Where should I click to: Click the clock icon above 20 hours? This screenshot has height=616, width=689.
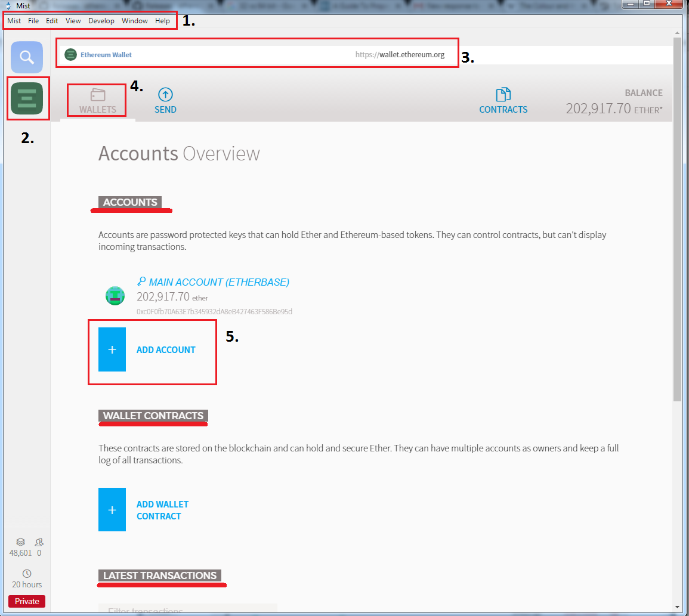(27, 574)
